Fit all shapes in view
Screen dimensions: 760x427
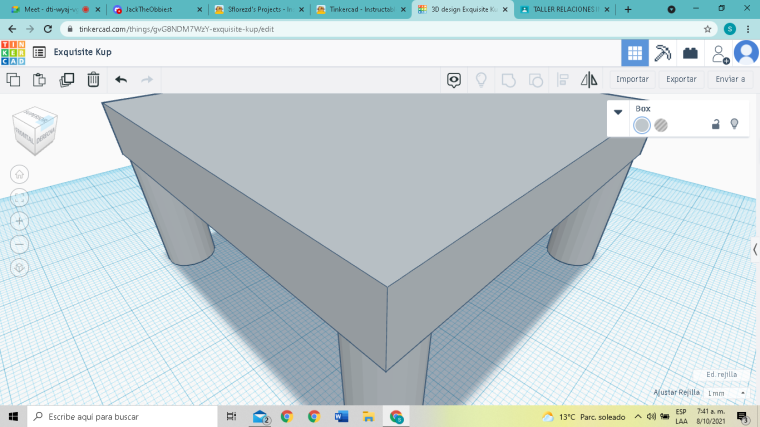(19, 198)
